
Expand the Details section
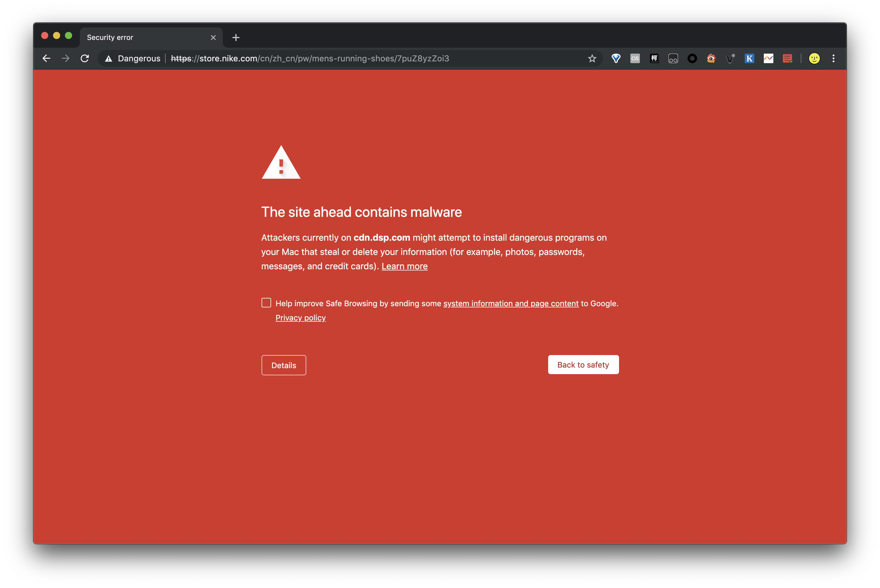click(x=284, y=365)
